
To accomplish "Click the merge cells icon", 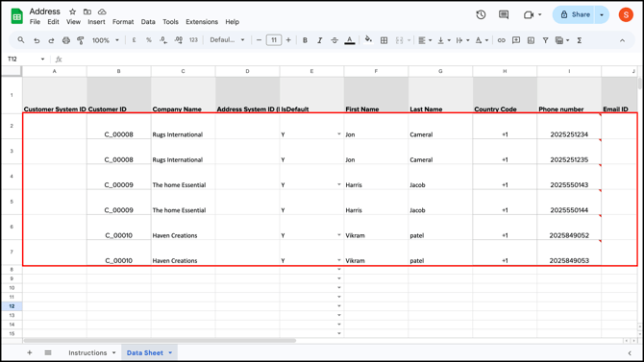I will (399, 40).
